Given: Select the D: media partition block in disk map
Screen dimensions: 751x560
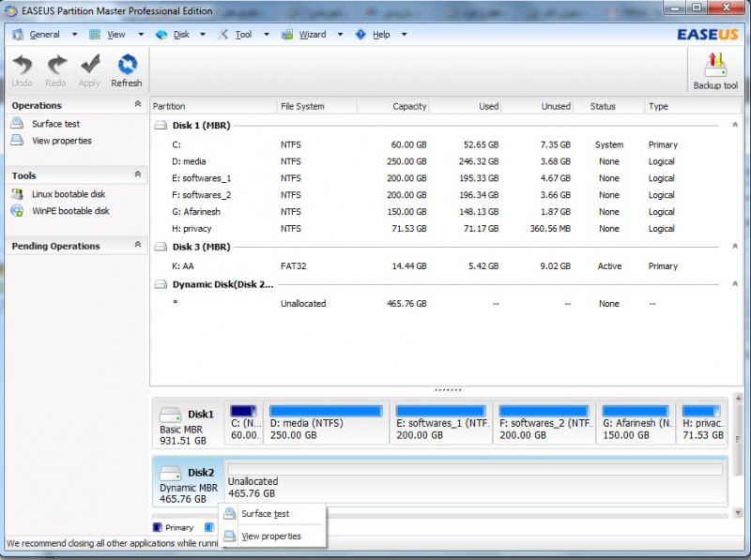Looking at the screenshot, I should tap(327, 423).
